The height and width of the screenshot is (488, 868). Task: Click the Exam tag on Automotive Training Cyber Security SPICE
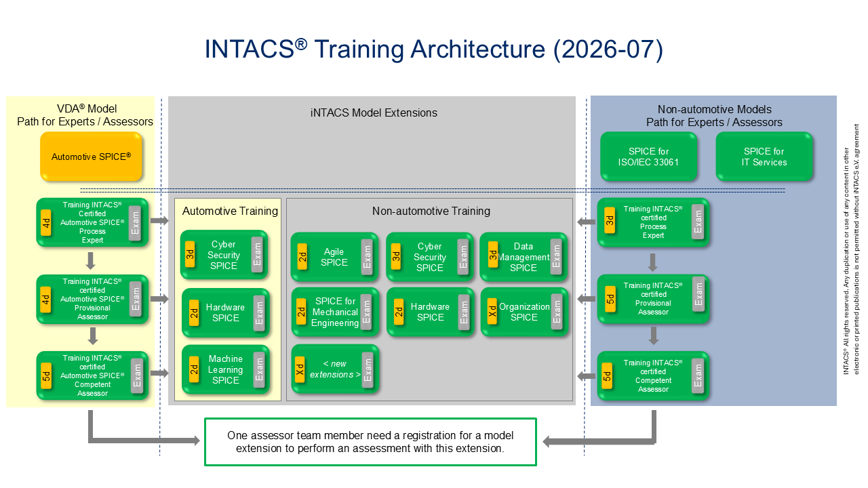click(x=257, y=255)
